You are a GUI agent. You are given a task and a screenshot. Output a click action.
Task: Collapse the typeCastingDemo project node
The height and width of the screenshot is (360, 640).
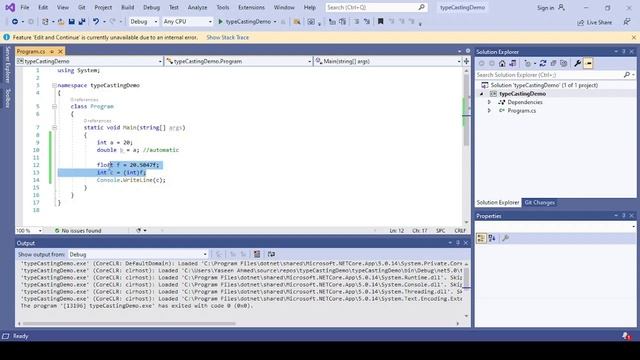482,94
